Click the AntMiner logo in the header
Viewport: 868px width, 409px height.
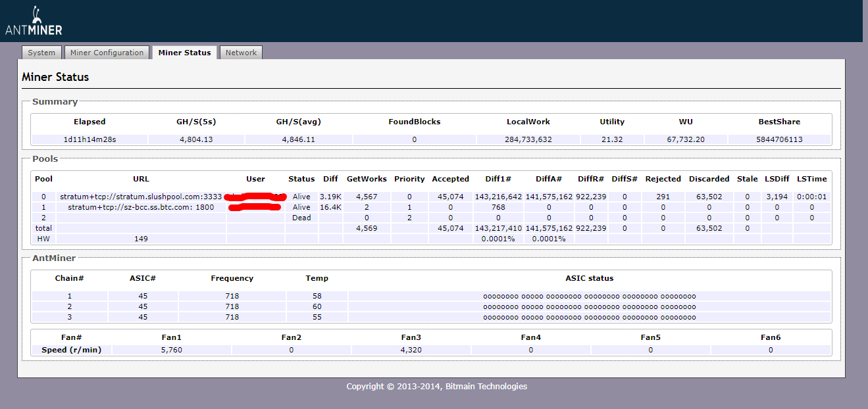click(x=34, y=22)
